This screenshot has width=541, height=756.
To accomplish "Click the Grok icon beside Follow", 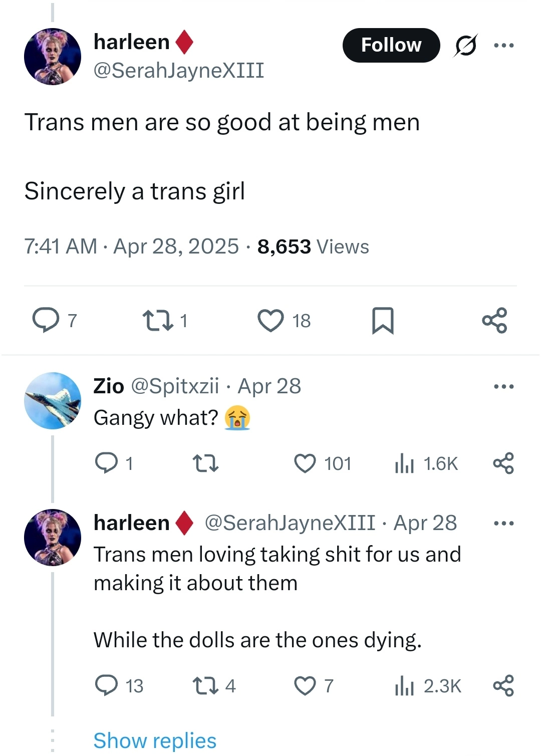I will [465, 46].
